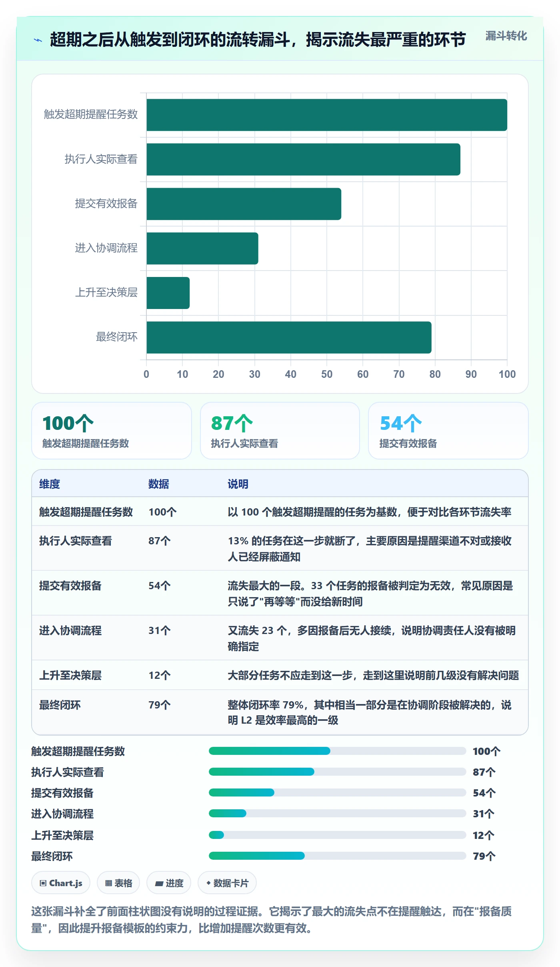Click the 触发超期提醒任务数 progress bar
The image size is (560, 967).
338,751
